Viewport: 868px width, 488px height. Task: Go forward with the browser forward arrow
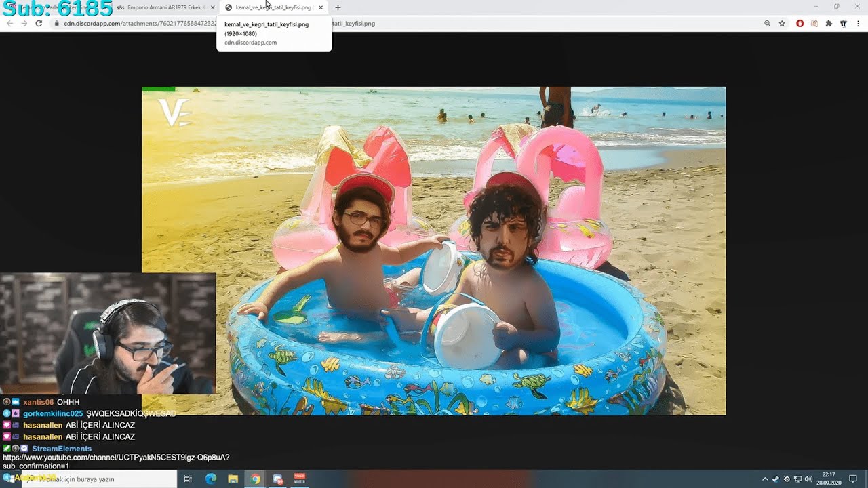pos(24,24)
